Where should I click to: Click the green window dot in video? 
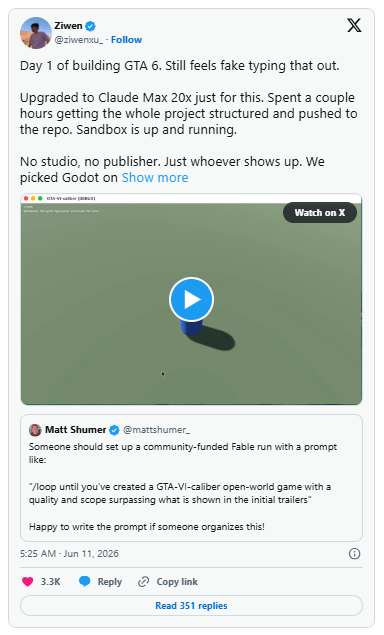click(40, 198)
